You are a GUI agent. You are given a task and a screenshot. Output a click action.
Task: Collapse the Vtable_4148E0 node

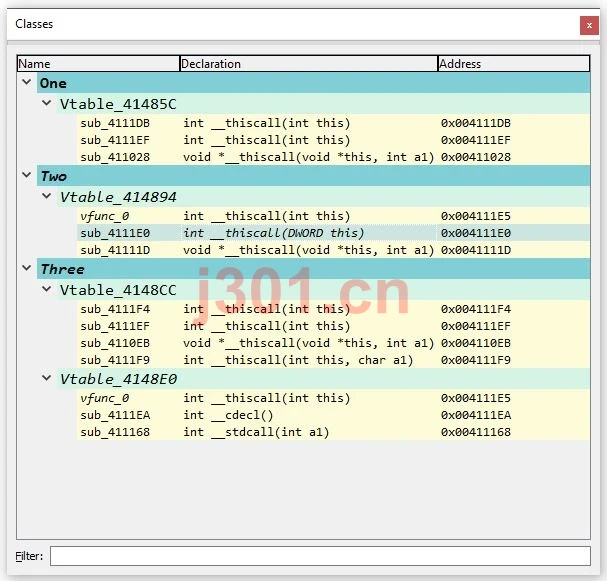pyautogui.click(x=46, y=378)
